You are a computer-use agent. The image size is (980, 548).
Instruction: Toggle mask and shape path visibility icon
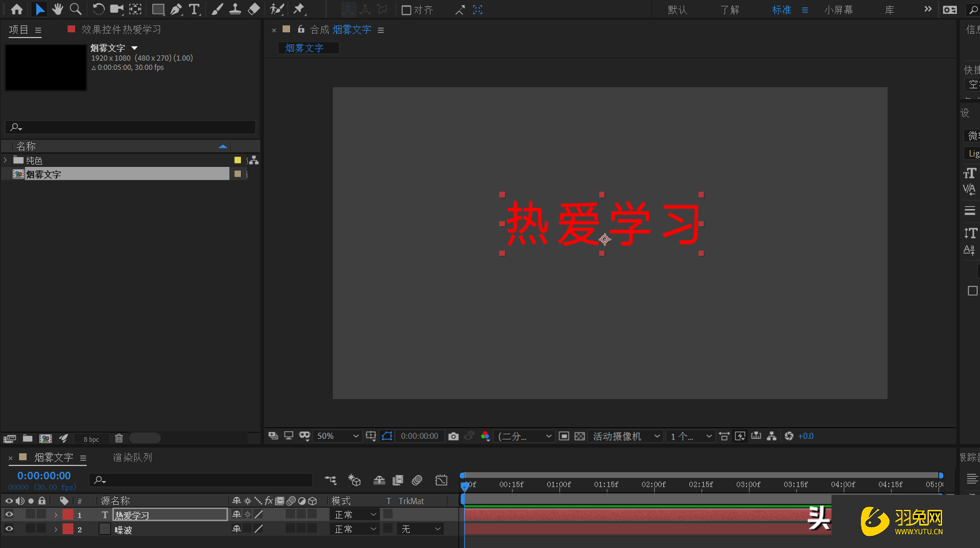(387, 436)
